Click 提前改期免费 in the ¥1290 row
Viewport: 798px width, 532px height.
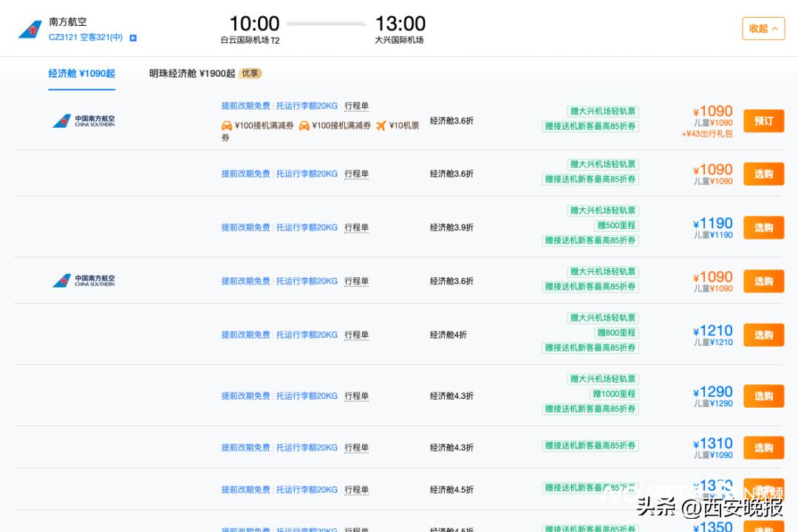pyautogui.click(x=245, y=396)
